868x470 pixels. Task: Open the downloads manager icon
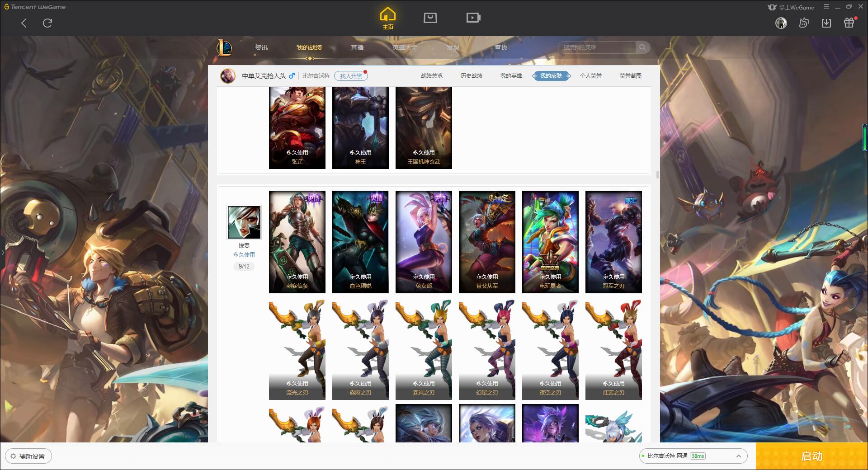point(826,23)
